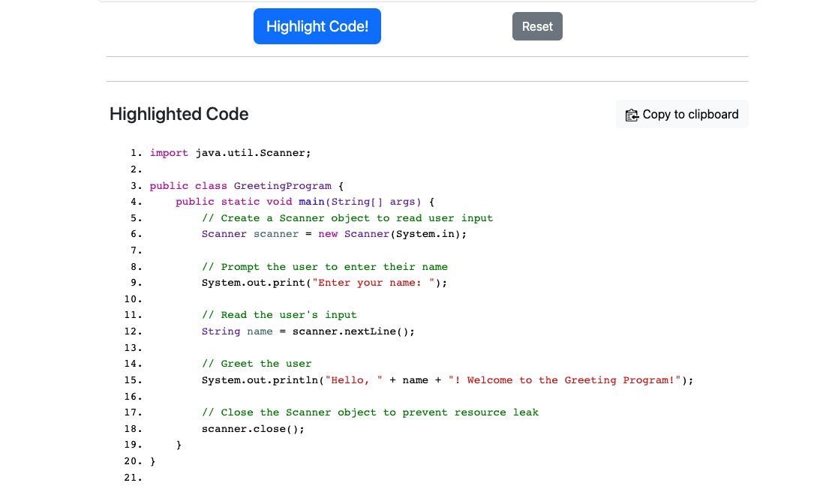Click the clipboard icon beside Copy to clipboard
Image resolution: width=820 pixels, height=504 pixels.
tap(632, 115)
